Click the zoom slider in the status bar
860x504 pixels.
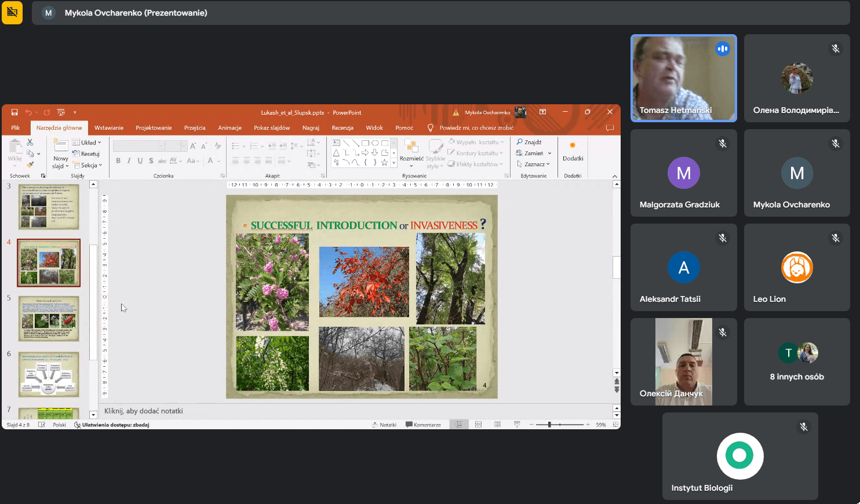pos(559,425)
